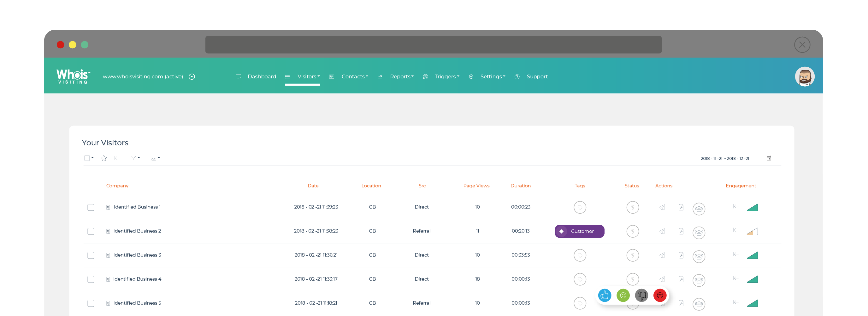Click the star favourites icon in toolbar
The height and width of the screenshot is (316, 868).
[104, 158]
